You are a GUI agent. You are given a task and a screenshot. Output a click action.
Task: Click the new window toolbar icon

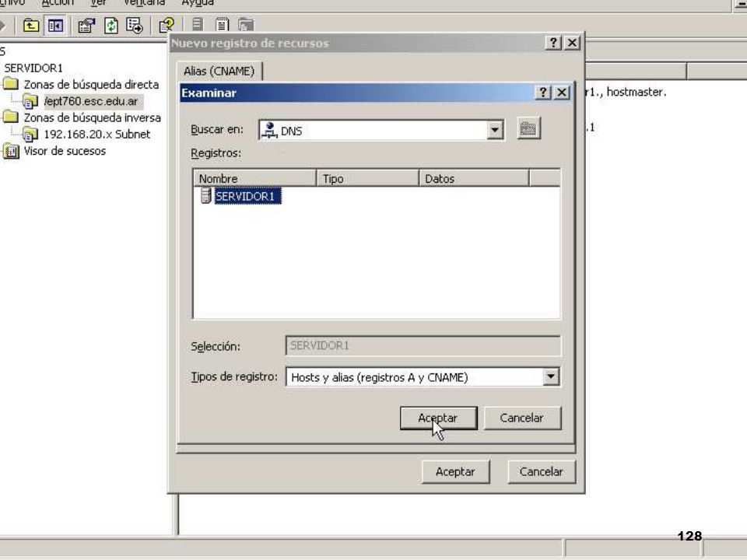pyautogui.click(x=246, y=24)
